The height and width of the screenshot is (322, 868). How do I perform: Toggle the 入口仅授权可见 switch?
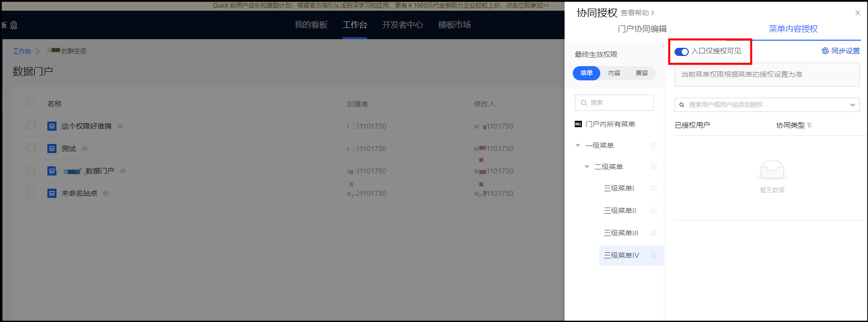[x=681, y=51]
